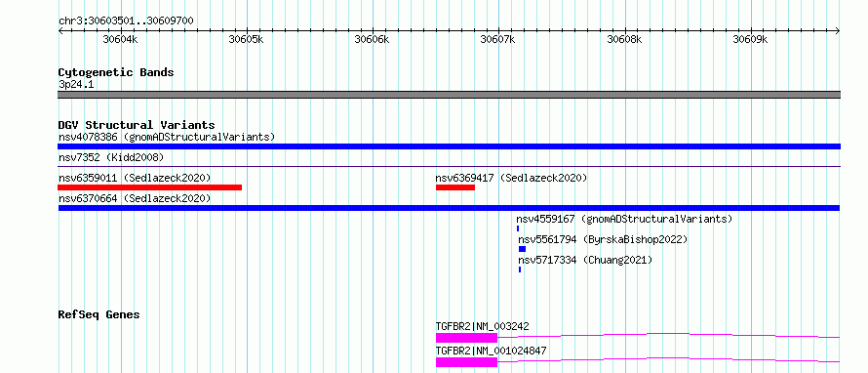Click the gray 3p24.1 cytogenetic band bar
The image size is (868, 373).
tap(449, 95)
